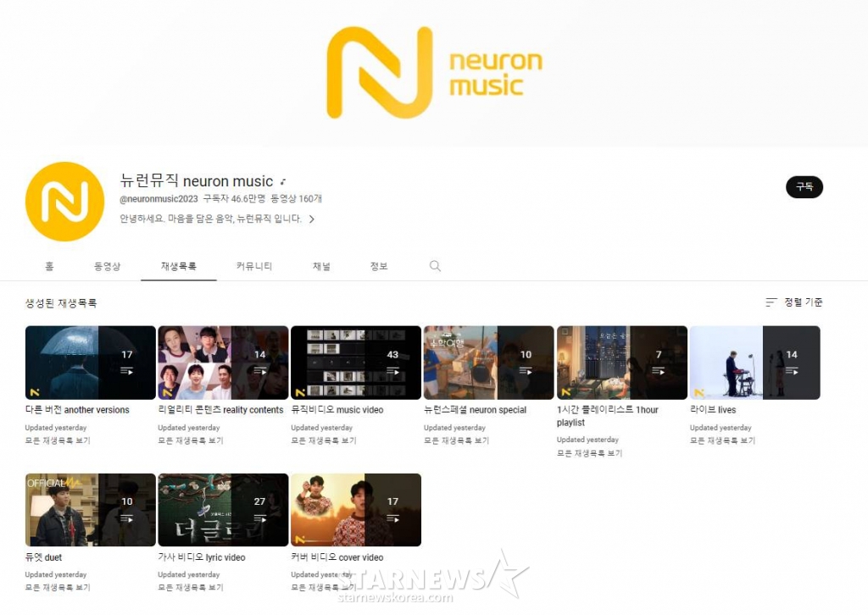Click the OFFICIAL thumbnail of 듀엣 duet playlist

click(90, 509)
